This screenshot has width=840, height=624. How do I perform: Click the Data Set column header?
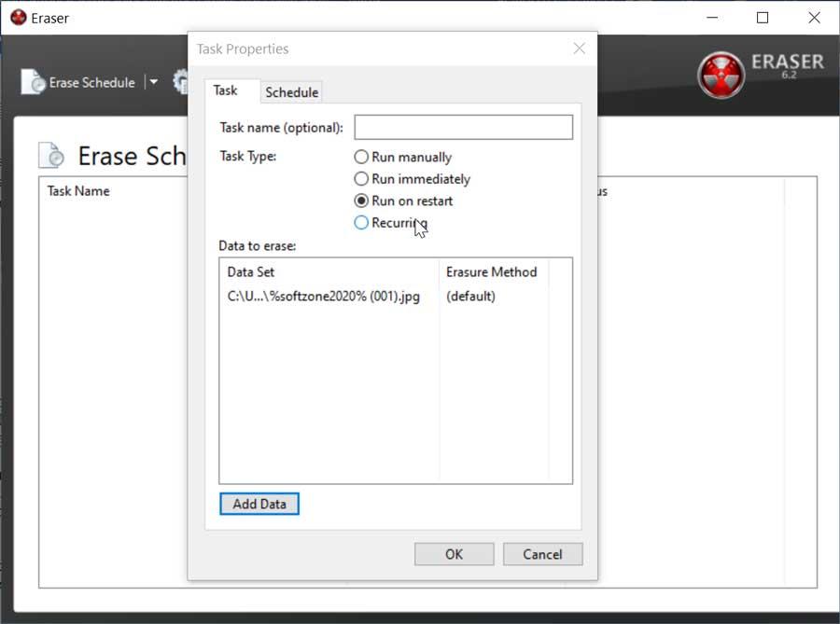(329, 271)
